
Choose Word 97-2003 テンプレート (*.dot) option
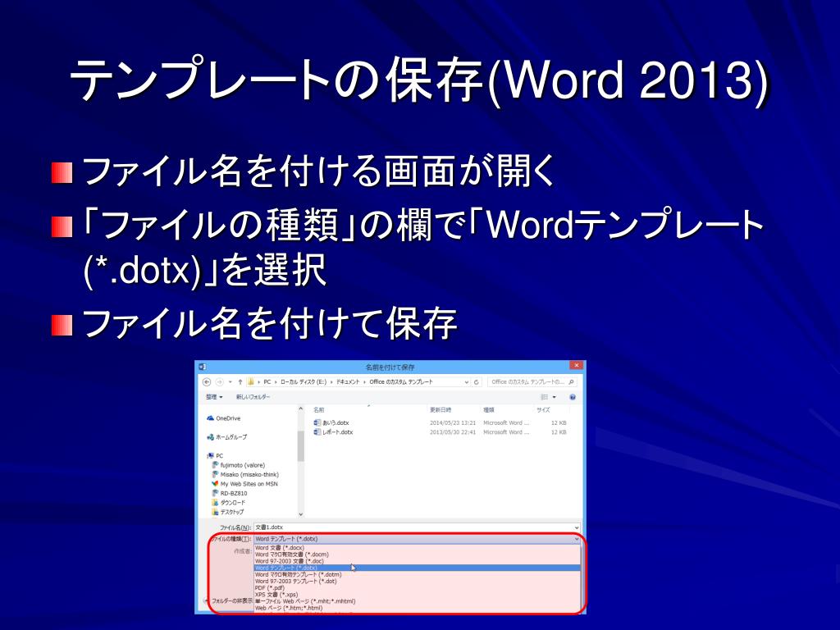417,582
